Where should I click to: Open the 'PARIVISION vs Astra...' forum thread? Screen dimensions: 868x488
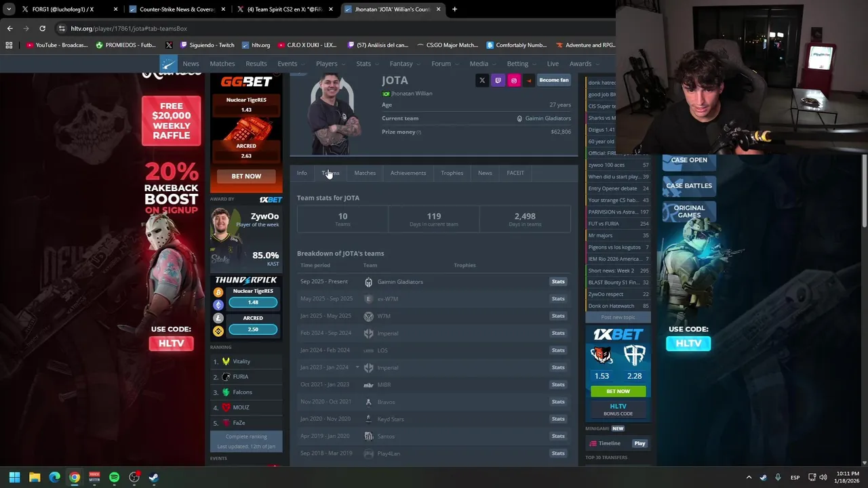(618, 212)
